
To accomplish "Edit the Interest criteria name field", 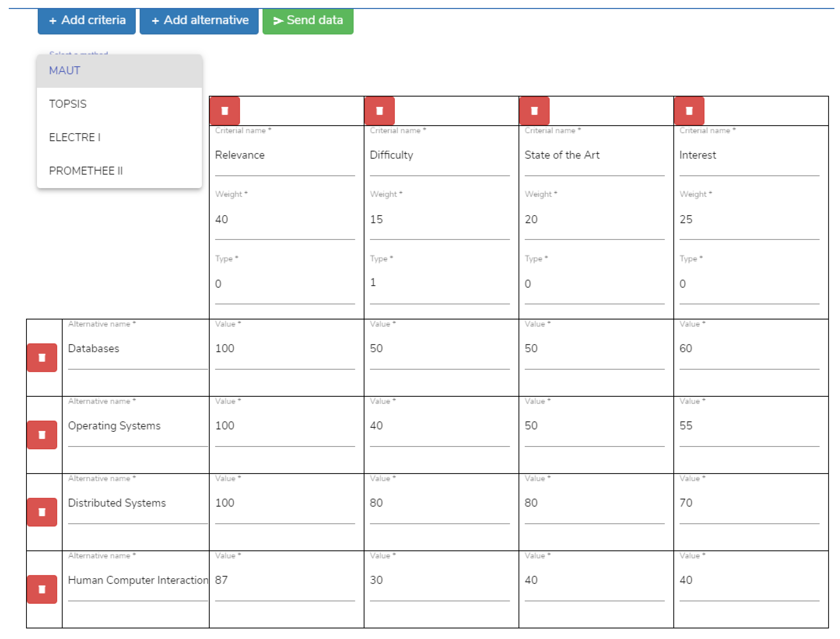I will click(x=749, y=155).
